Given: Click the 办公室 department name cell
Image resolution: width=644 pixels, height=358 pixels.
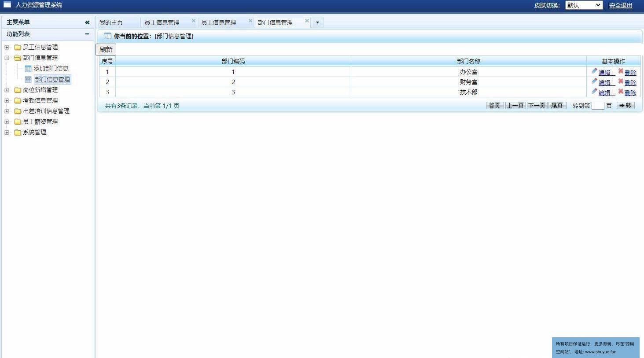Looking at the screenshot, I should click(469, 72).
